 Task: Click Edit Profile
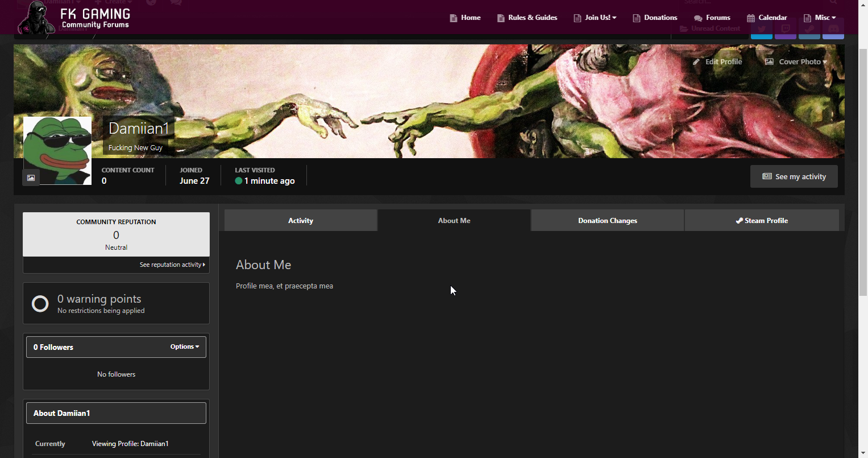coord(717,61)
